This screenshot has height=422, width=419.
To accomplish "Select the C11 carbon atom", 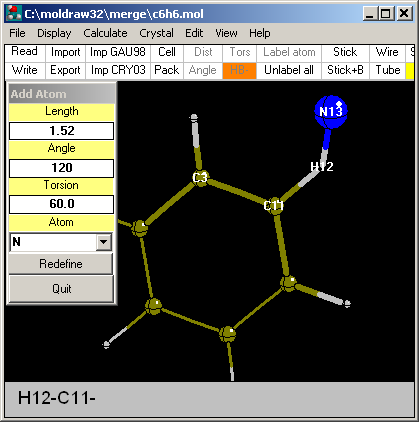I will 274,205.
